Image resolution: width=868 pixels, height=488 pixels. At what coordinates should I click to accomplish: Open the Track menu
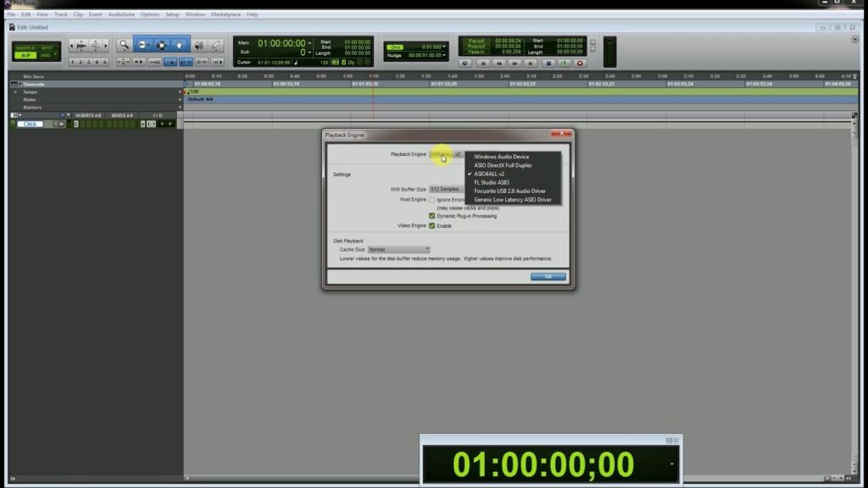tap(60, 14)
